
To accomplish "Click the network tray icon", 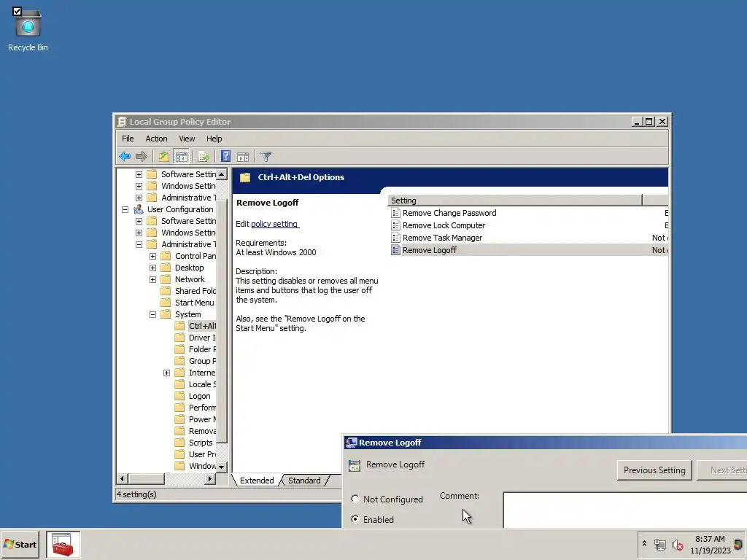I will (659, 545).
